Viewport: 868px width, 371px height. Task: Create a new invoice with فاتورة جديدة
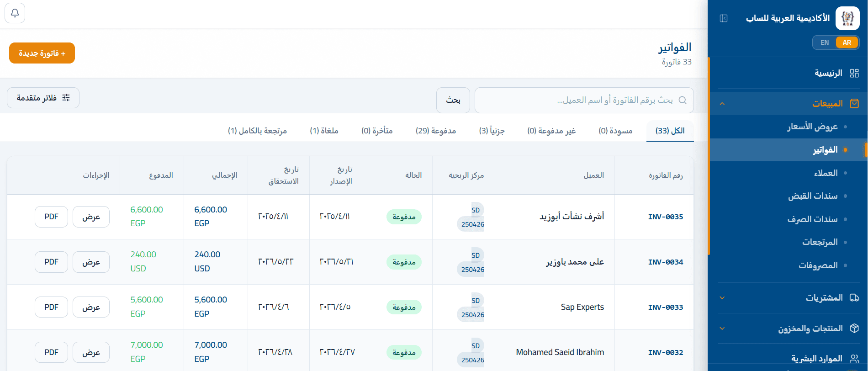pos(42,53)
